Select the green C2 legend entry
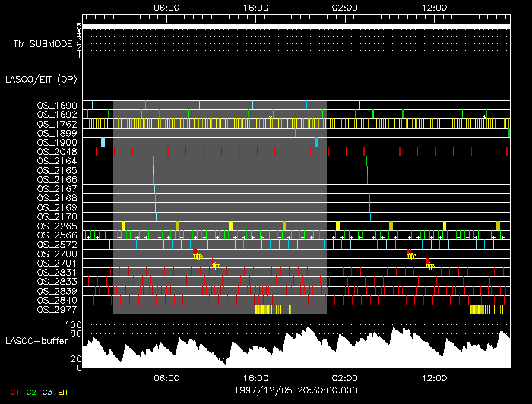Image resolution: width=532 pixels, height=404 pixels. pos(31,392)
